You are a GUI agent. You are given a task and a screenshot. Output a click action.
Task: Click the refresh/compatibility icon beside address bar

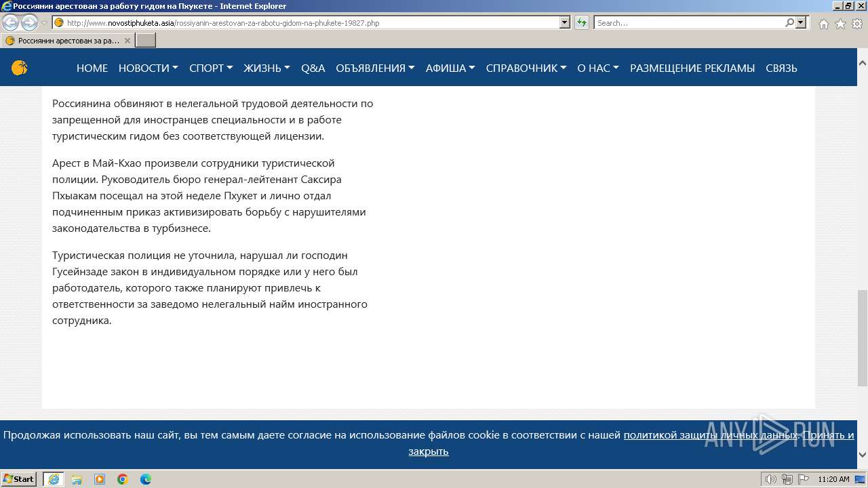click(581, 23)
